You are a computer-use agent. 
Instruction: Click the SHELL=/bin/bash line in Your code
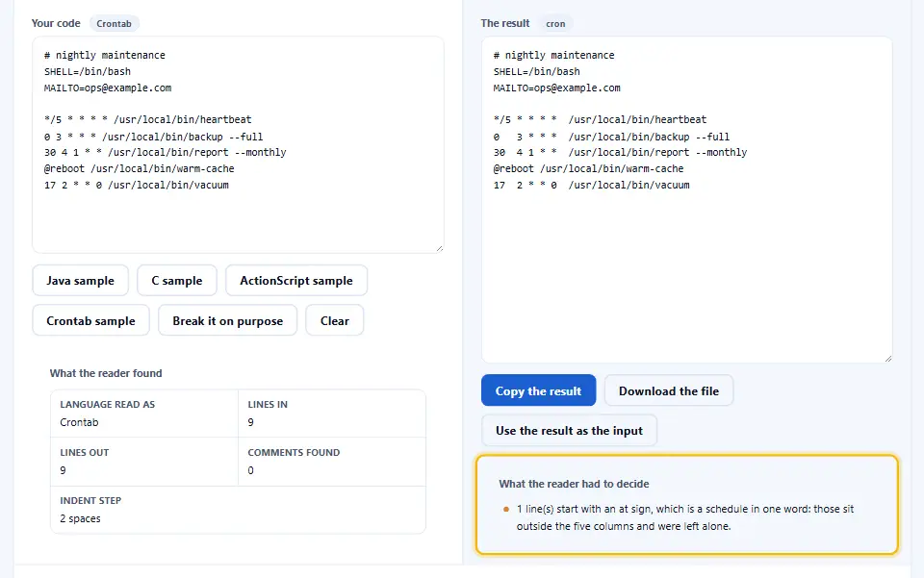click(x=88, y=71)
